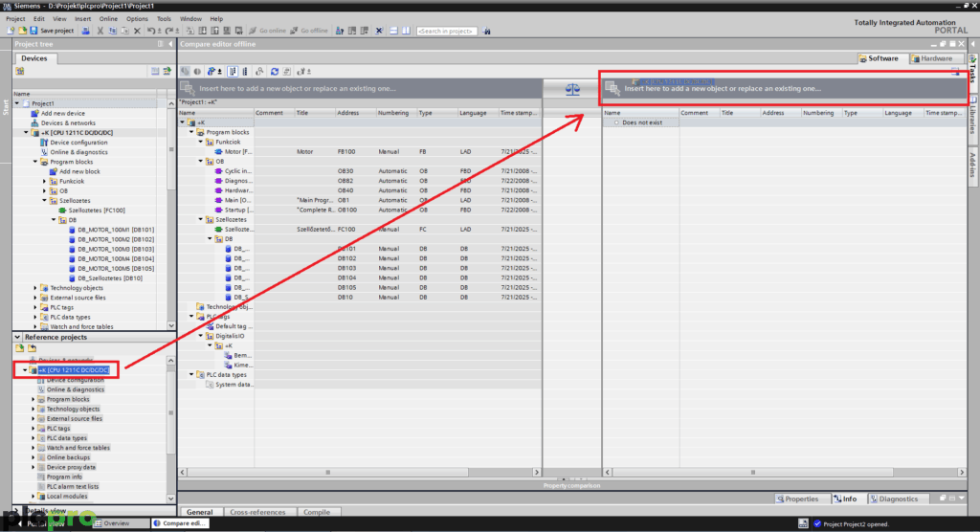Click the Copy icon in the main toolbar
This screenshot has height=532, width=980.
pyautogui.click(x=113, y=31)
